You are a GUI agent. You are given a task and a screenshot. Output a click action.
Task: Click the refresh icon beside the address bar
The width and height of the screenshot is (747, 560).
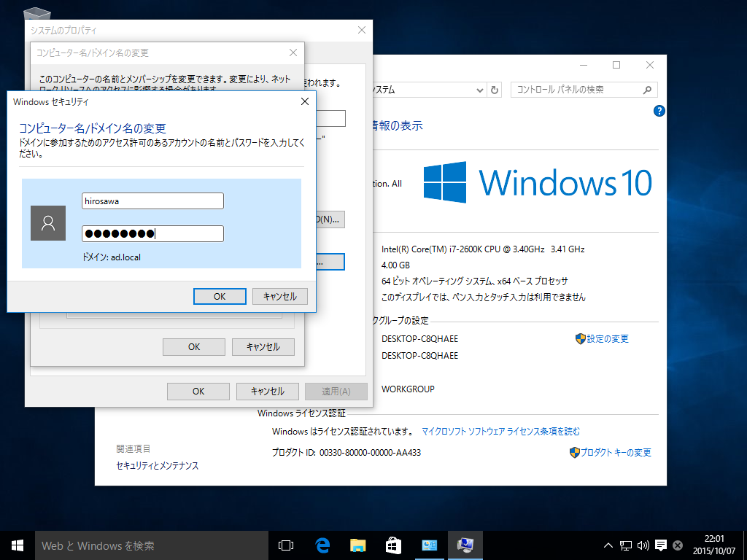click(495, 90)
